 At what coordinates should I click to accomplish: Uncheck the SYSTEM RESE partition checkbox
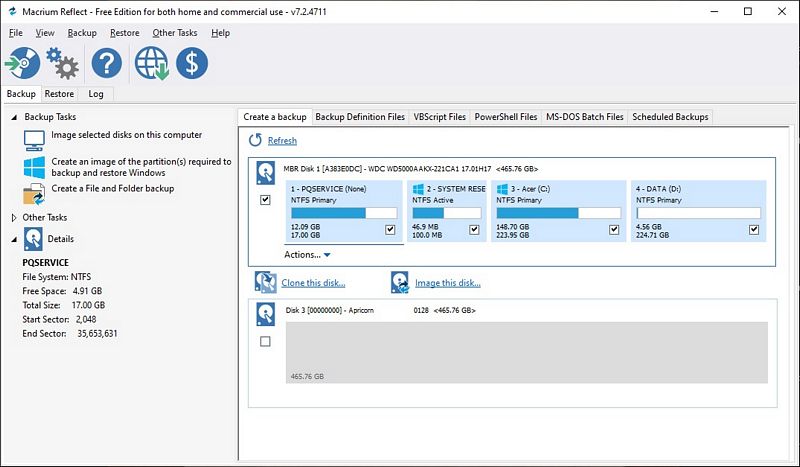[x=474, y=230]
